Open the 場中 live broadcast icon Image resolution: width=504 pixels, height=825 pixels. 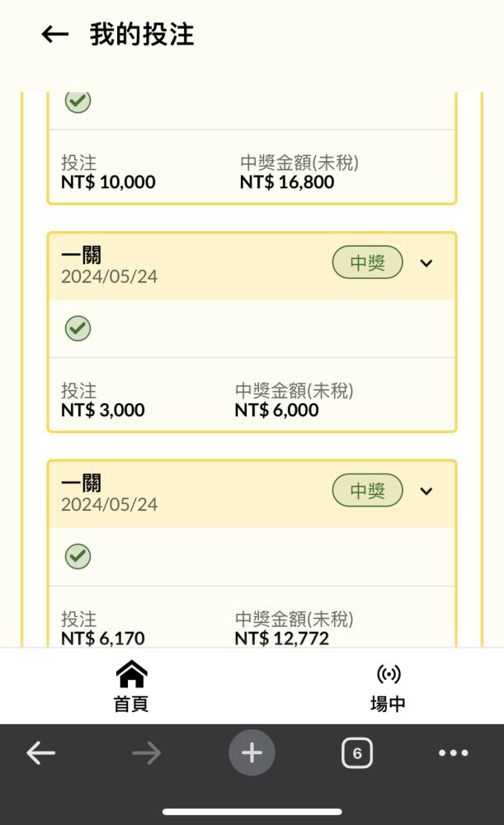coord(389,674)
